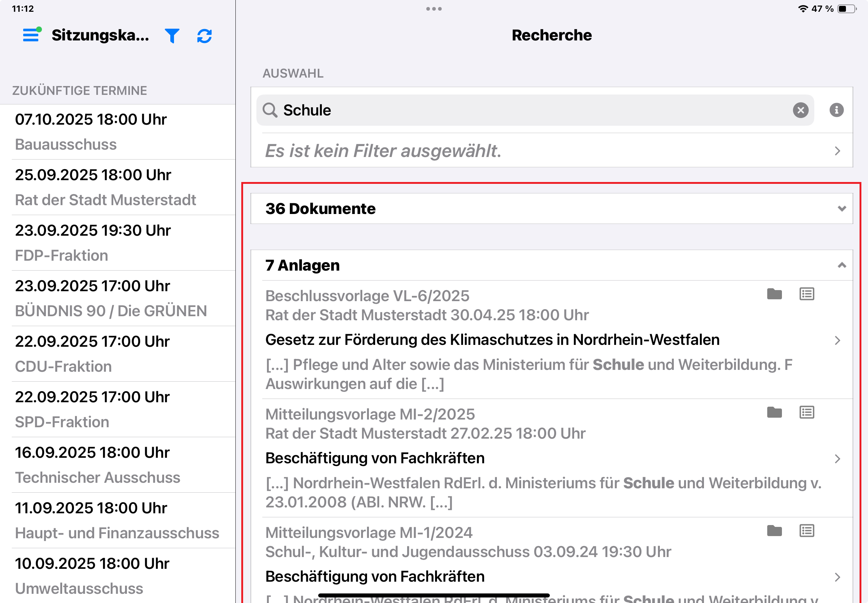The height and width of the screenshot is (603, 868).
Task: Clear the Schule search text
Action: click(800, 110)
